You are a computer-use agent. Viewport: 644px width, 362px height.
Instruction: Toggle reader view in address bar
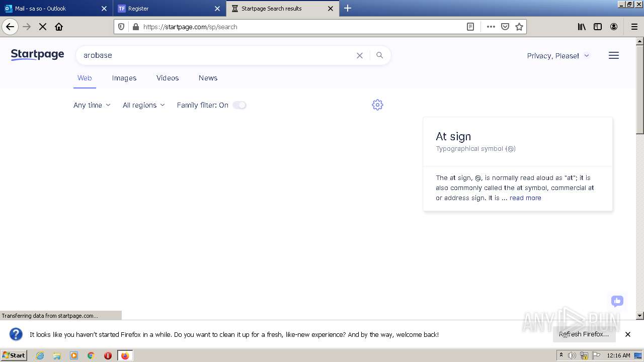click(470, 27)
